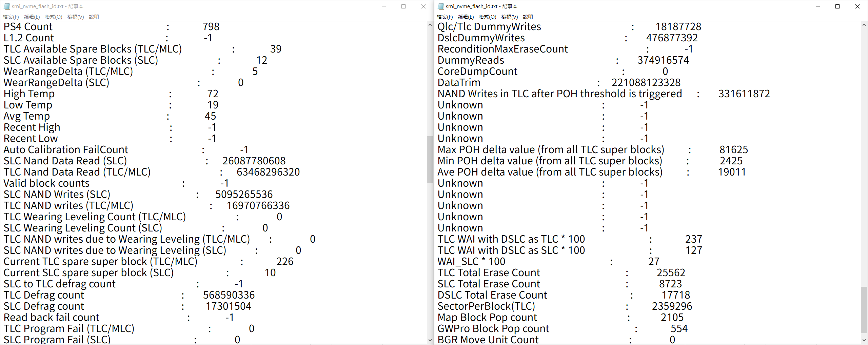This screenshot has height=345, width=868.
Task: Click Notepad icon in left window title bar
Action: point(7,6)
